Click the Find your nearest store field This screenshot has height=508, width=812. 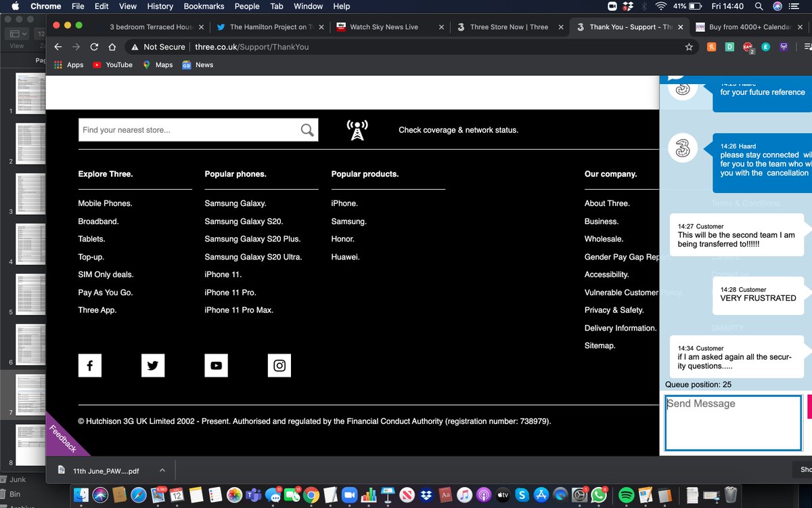coord(188,130)
